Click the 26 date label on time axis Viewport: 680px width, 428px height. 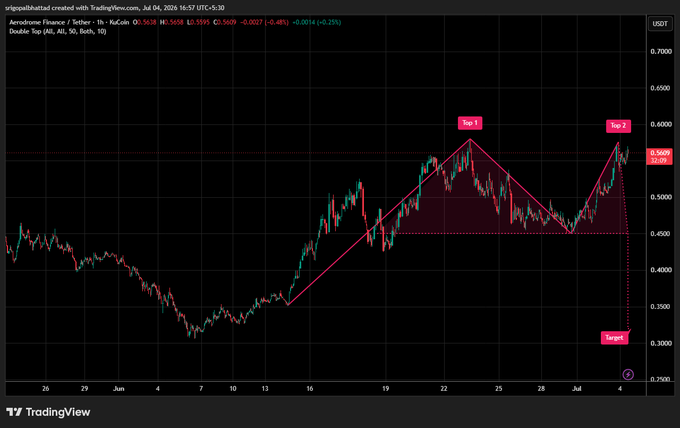coord(46,389)
